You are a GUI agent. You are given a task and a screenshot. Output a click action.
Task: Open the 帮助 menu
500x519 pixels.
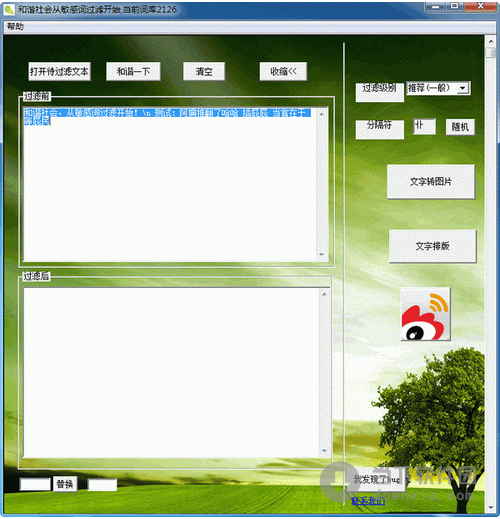tap(15, 26)
